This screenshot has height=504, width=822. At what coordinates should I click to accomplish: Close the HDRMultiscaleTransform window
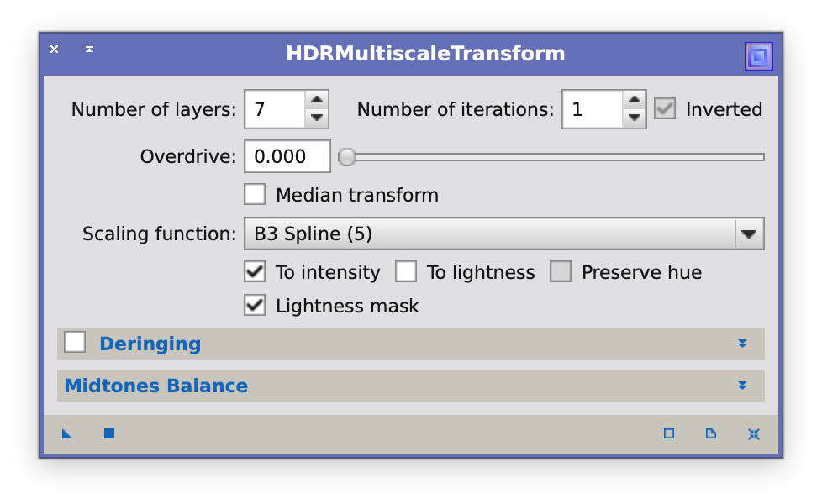[55, 50]
